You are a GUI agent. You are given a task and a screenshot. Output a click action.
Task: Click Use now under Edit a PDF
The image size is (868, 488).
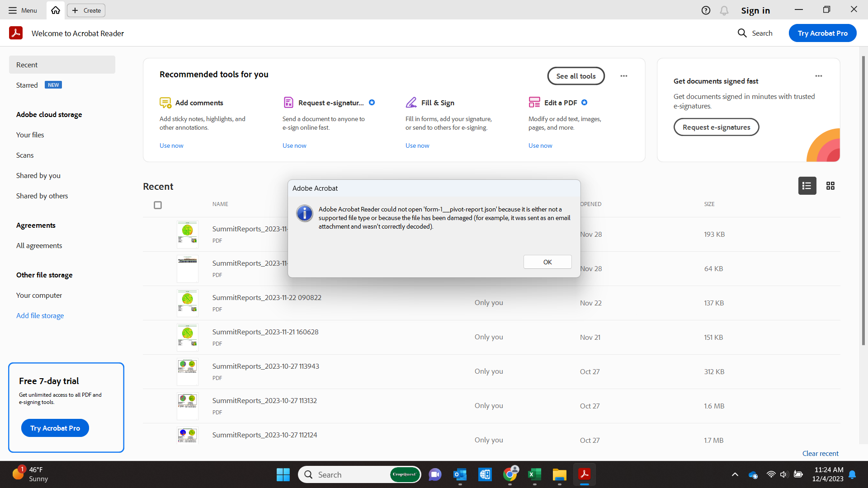pos(540,145)
